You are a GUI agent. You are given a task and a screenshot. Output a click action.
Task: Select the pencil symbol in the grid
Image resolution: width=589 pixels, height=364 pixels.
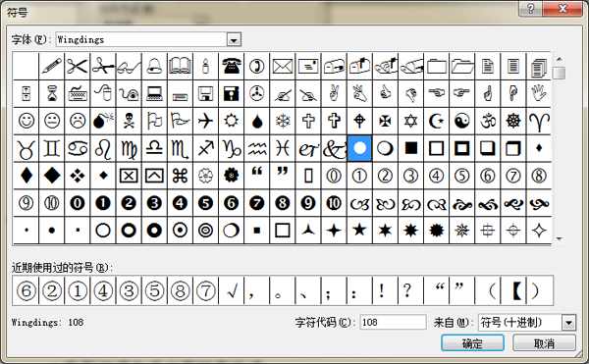coord(52,67)
